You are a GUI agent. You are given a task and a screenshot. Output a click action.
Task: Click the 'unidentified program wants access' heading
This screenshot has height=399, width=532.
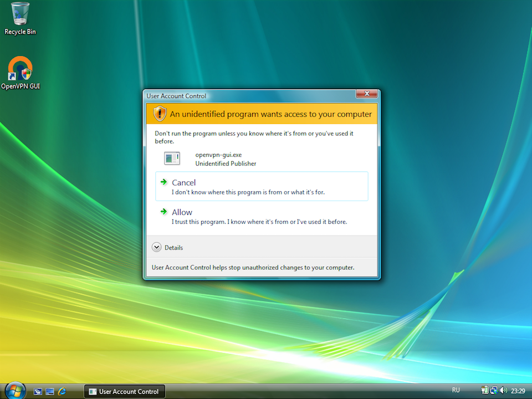(271, 114)
